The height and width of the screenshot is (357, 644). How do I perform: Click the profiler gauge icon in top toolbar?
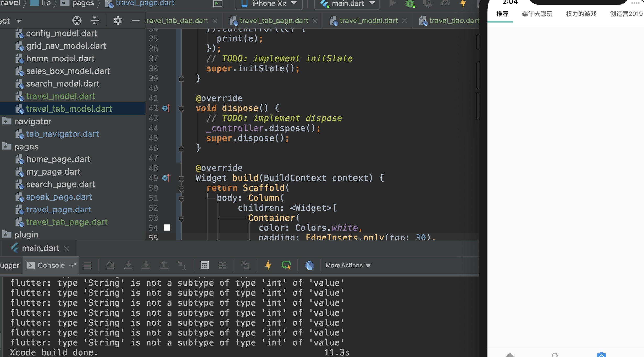click(x=445, y=3)
